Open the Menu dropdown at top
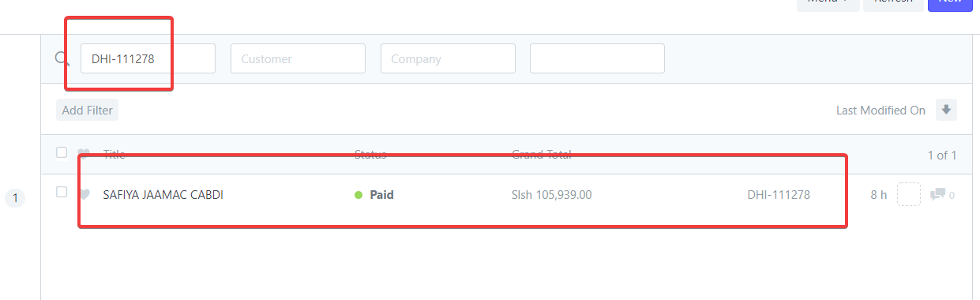Image resolution: width=980 pixels, height=300 pixels. tap(828, 4)
